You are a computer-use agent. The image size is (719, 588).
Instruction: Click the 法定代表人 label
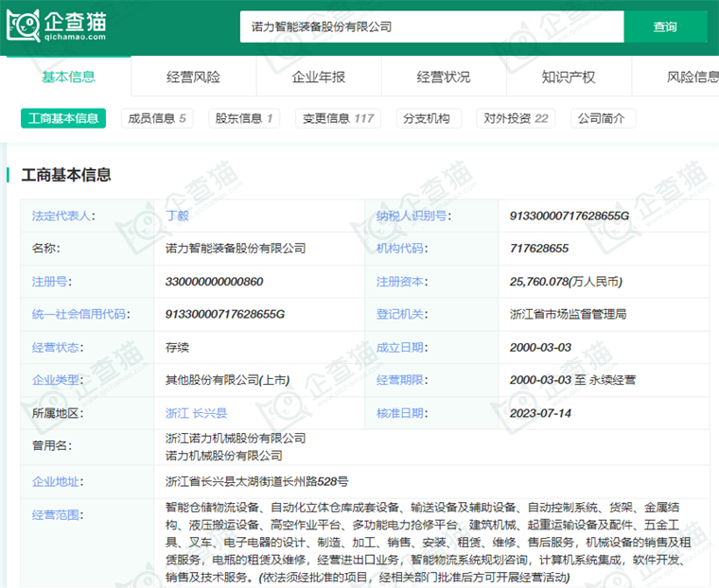[x=63, y=216]
